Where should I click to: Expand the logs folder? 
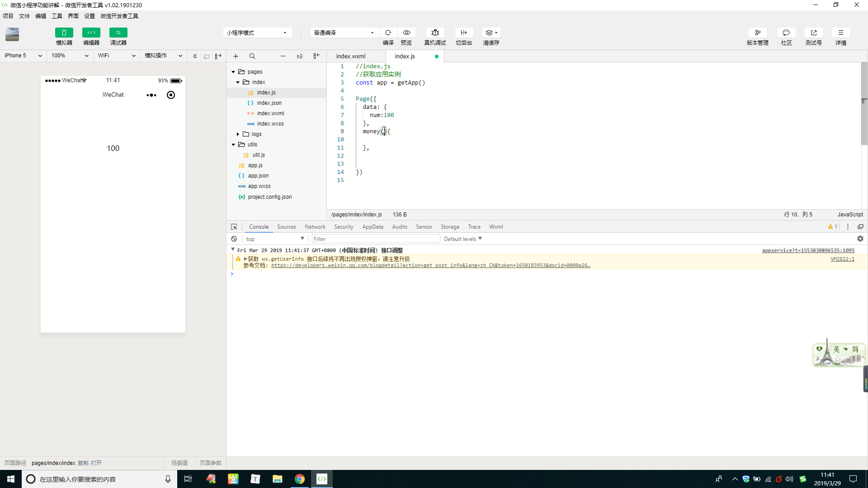(x=238, y=134)
